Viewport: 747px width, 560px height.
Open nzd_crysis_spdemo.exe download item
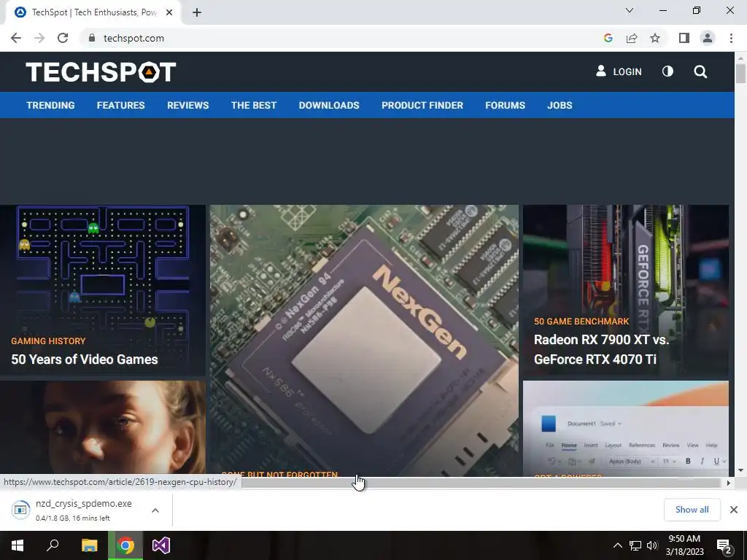click(x=76, y=510)
